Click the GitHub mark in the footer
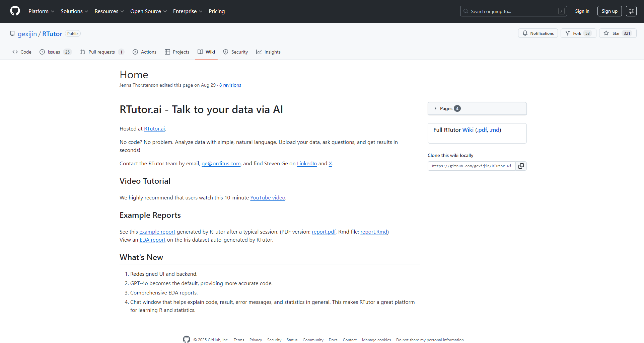Viewport: 644px width, 343px height. click(187, 339)
